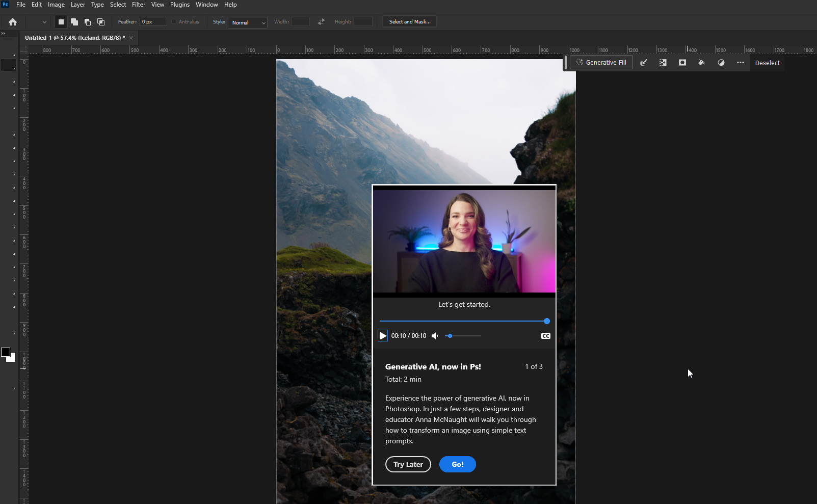Select the brush icon in the contextual taskbar
This screenshot has height=504, width=817.
(643, 62)
